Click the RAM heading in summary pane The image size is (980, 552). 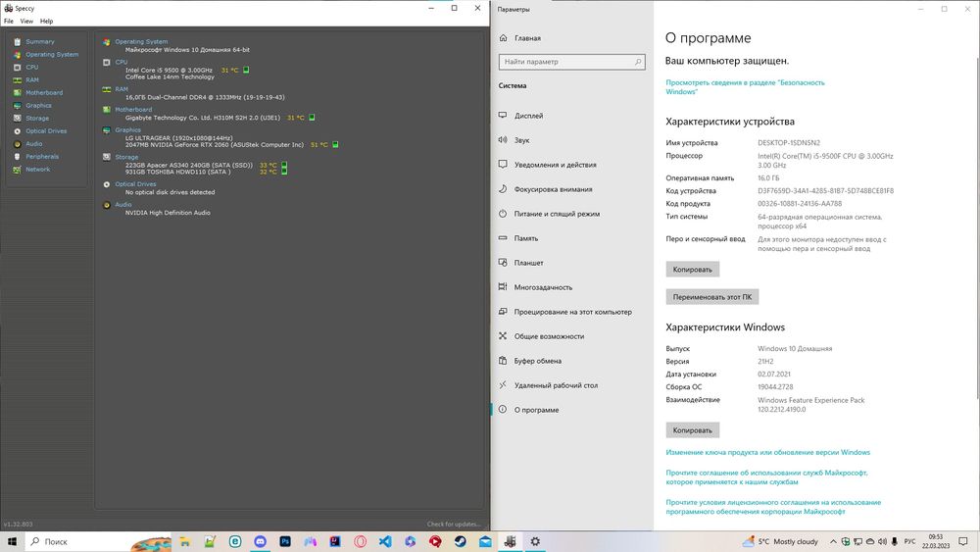click(122, 89)
